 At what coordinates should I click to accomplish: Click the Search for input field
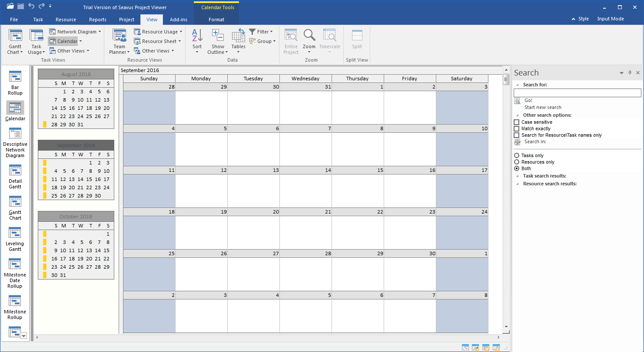coord(577,92)
